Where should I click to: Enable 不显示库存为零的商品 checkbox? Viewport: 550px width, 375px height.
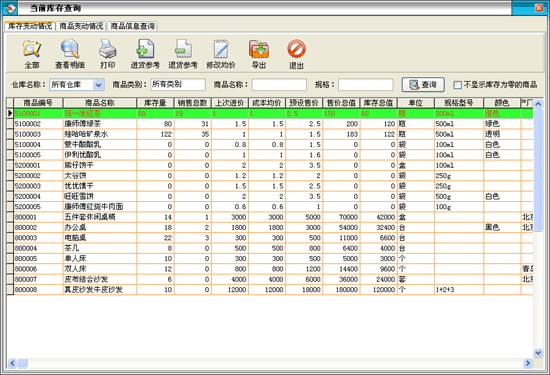point(457,85)
